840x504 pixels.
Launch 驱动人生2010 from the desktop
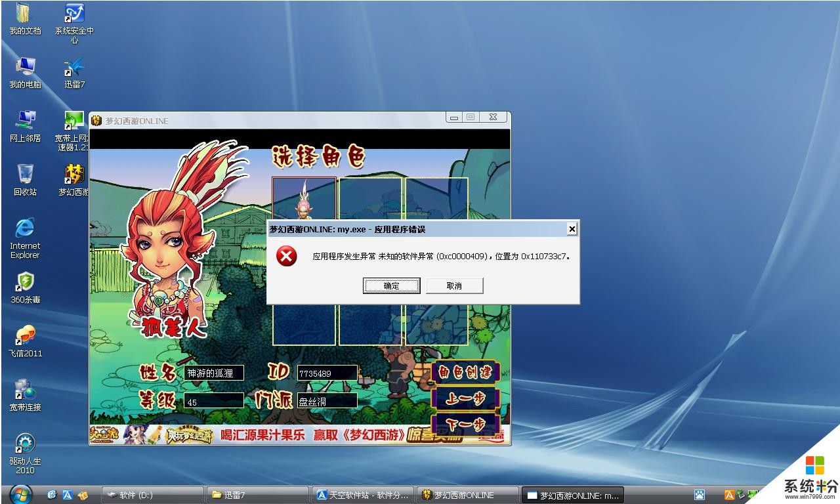click(25, 453)
